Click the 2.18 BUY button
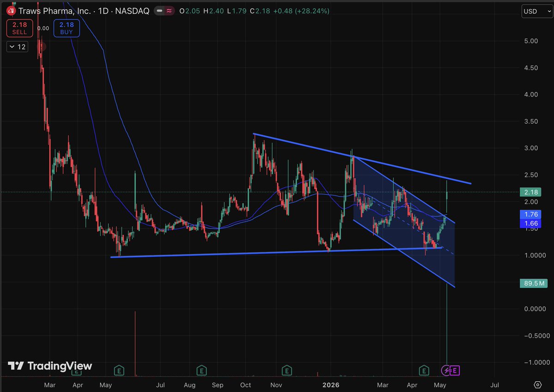The width and height of the screenshot is (554, 392). pyautogui.click(x=66, y=28)
